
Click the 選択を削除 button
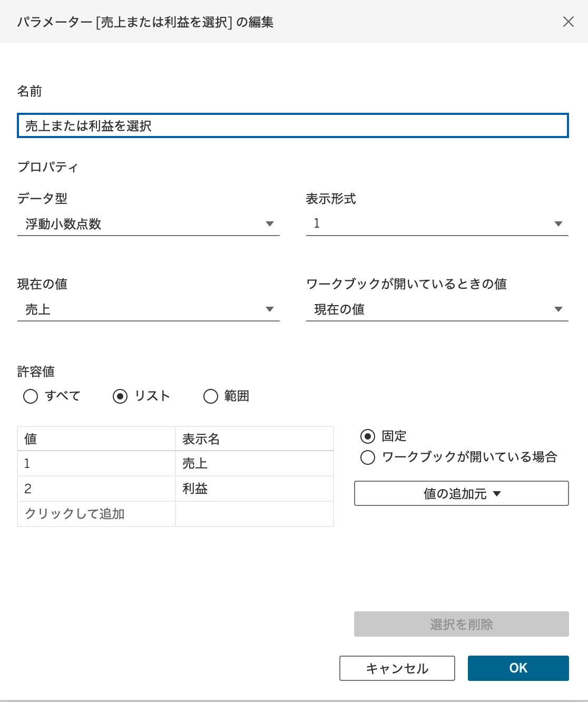[462, 624]
